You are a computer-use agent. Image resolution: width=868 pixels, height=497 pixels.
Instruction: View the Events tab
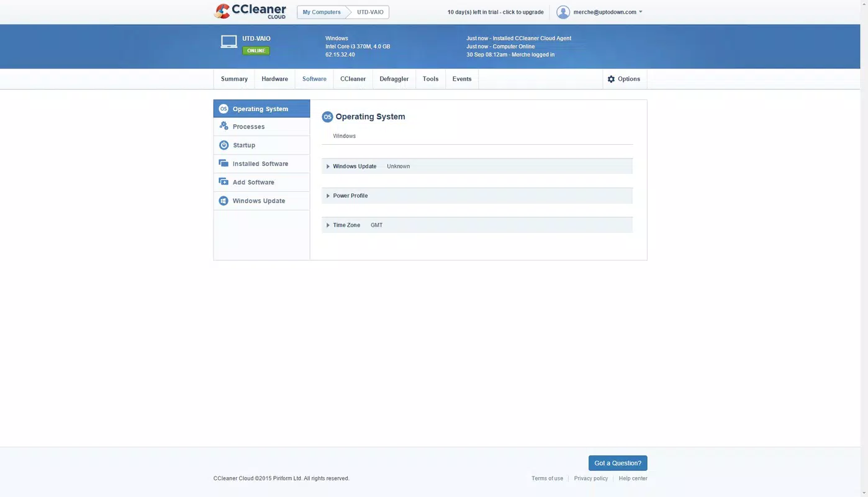(x=462, y=79)
